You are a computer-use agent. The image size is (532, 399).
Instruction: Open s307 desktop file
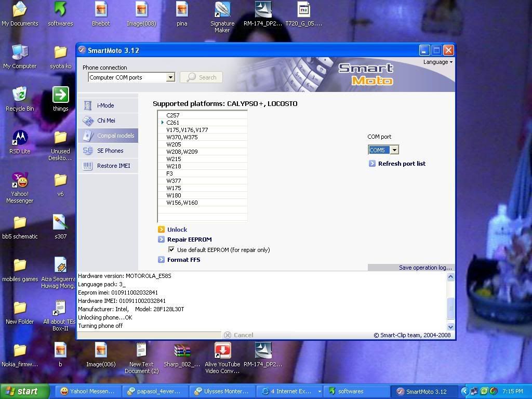(60, 228)
